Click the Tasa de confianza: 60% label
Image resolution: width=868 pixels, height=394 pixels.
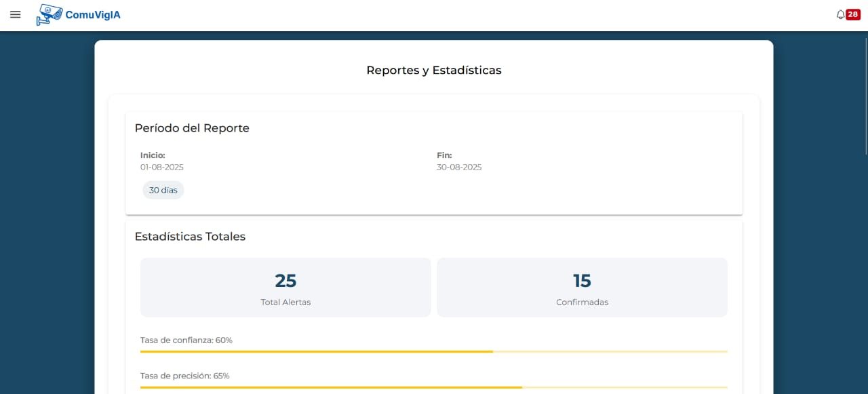click(x=186, y=340)
